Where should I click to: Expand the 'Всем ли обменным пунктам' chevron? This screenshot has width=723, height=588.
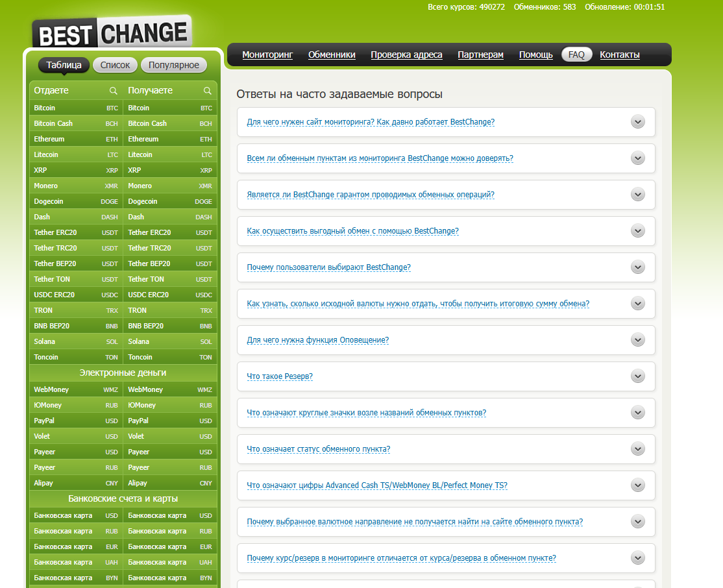638,158
